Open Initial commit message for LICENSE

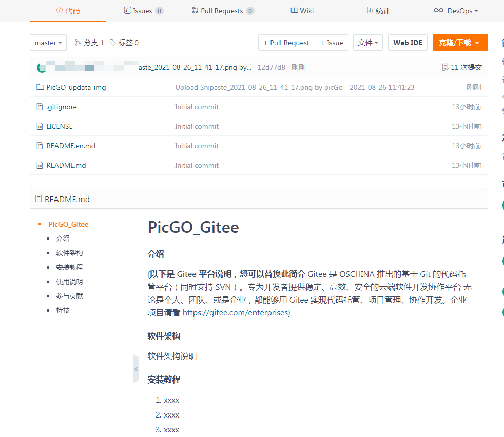(197, 126)
